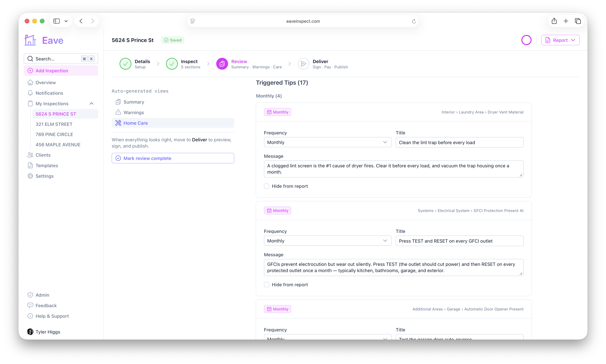This screenshot has height=364, width=606.
Task: Click Title field 'Clean the lint trap before every load'
Action: click(460, 142)
